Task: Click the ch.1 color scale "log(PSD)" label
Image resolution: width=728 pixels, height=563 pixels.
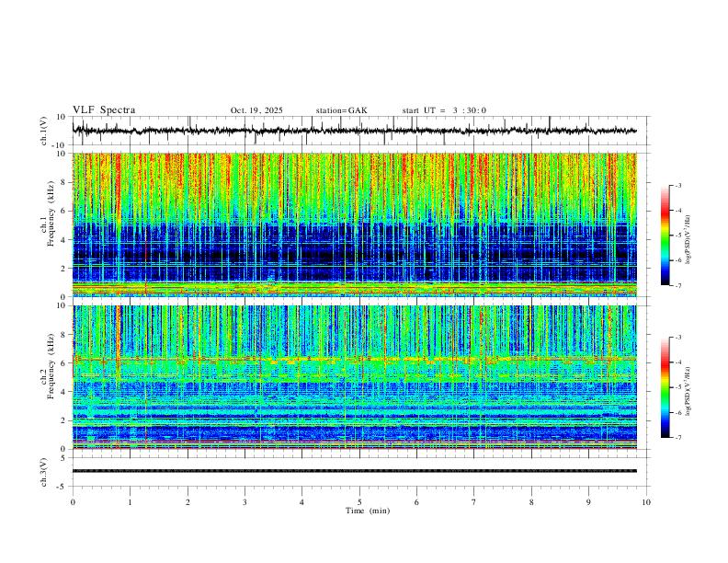Action: coord(688,240)
